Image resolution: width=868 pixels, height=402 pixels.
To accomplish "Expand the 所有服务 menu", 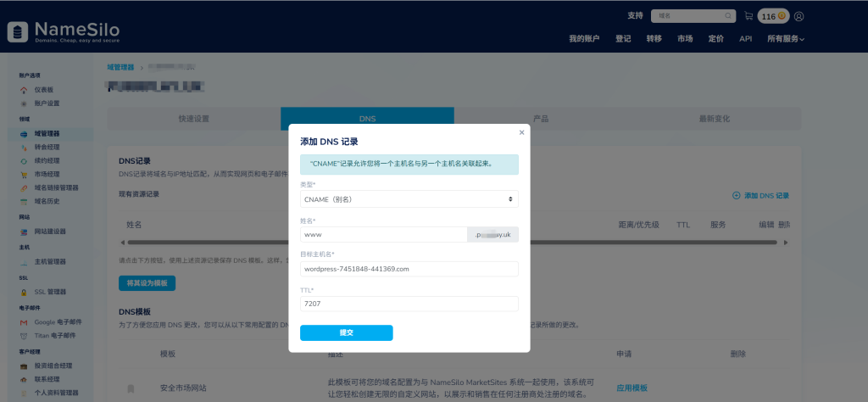I will click(786, 39).
